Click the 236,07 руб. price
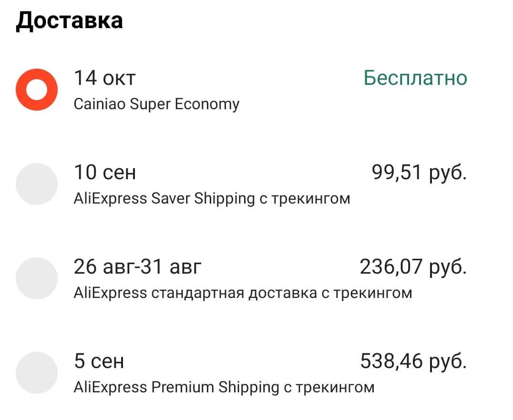513x420 pixels. point(413,266)
